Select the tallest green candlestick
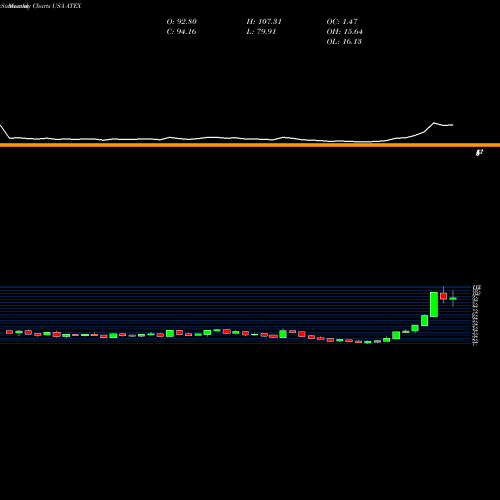Viewport: 500px width, 500px height. click(x=434, y=304)
